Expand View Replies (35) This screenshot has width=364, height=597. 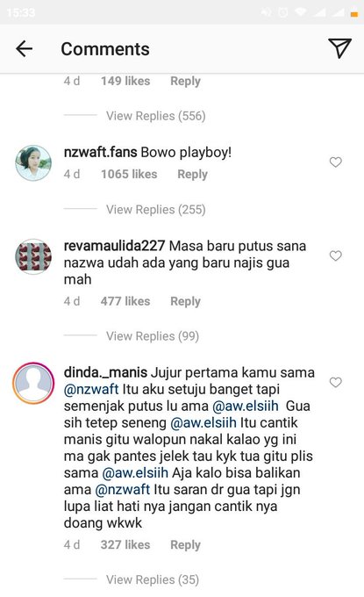click(153, 579)
